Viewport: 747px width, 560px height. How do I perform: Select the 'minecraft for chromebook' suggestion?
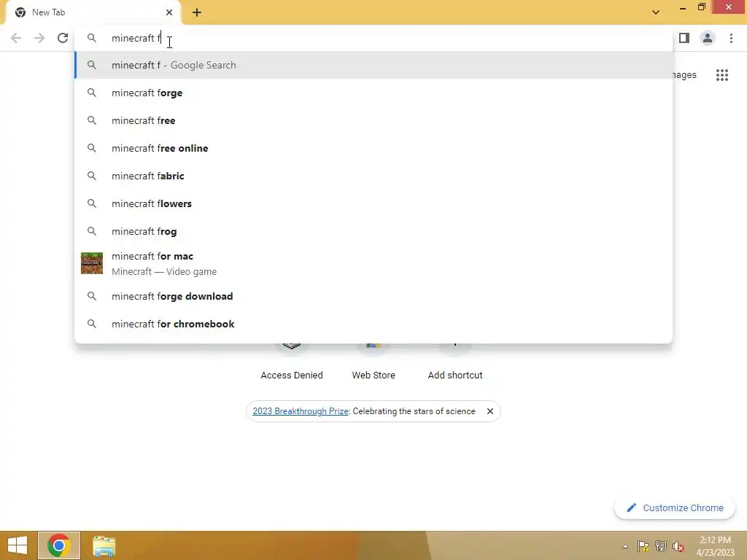coord(373,324)
